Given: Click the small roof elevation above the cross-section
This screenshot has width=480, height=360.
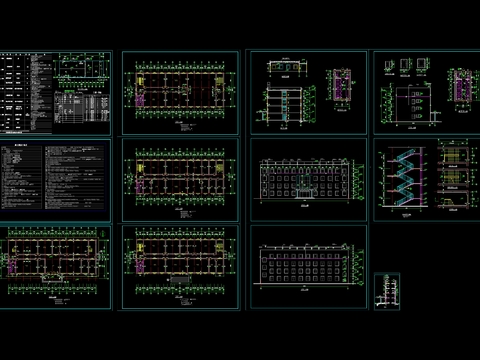Looking at the screenshot, I should point(287,68).
